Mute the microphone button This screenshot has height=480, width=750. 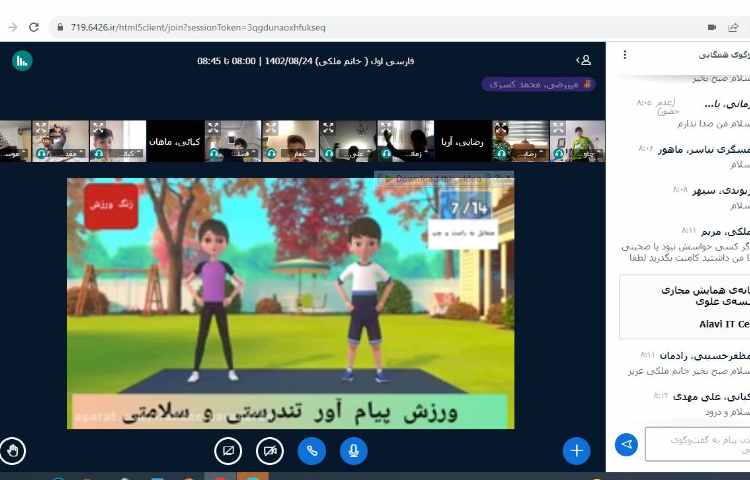353,451
